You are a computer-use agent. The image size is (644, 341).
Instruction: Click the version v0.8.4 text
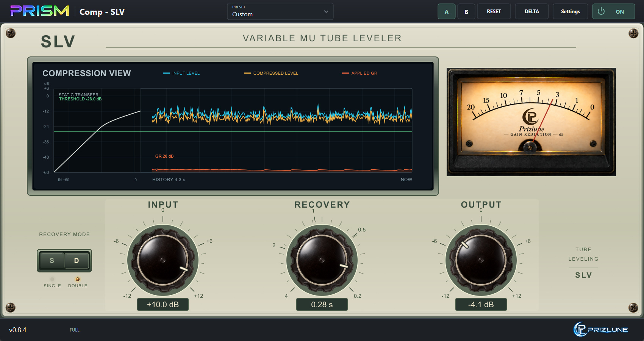(18, 330)
